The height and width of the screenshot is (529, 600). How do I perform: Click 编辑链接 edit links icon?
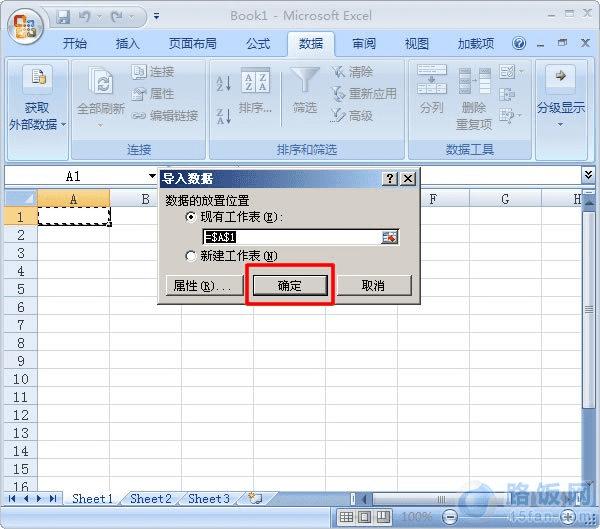pos(139,115)
